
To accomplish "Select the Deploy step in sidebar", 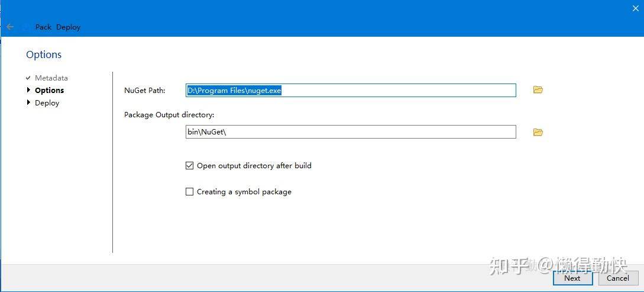I will pyautogui.click(x=47, y=103).
